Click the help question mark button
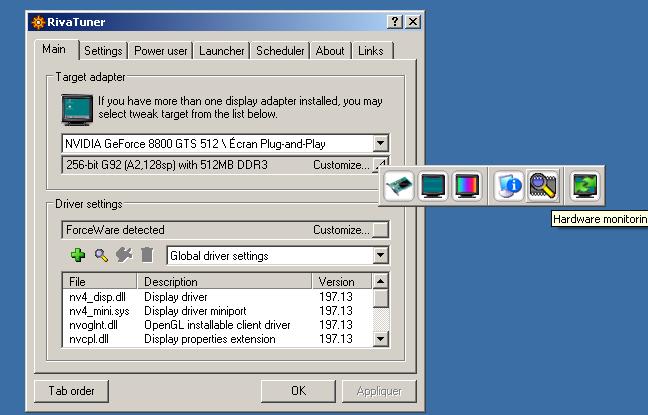The image size is (648, 415). coord(395,21)
